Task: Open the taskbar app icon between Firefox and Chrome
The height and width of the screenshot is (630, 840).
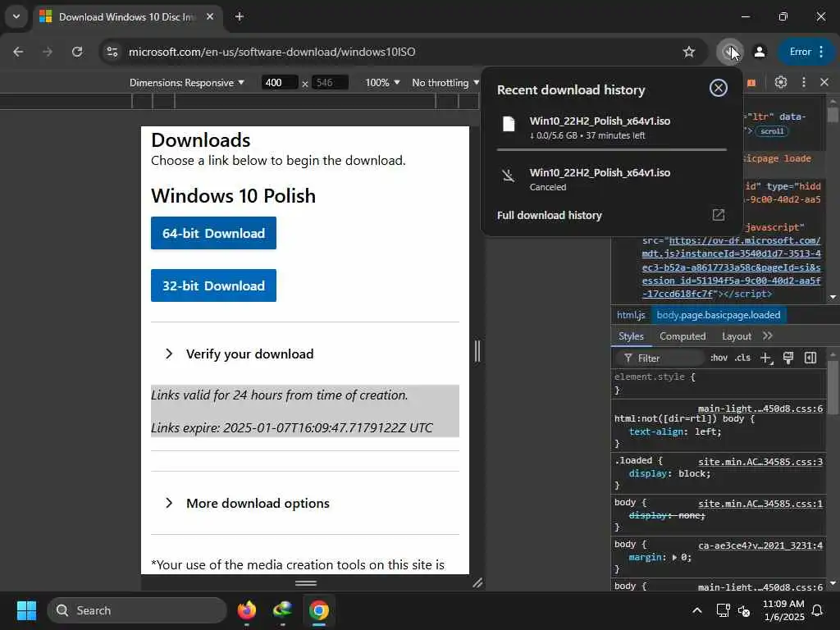Action: pyautogui.click(x=282, y=610)
